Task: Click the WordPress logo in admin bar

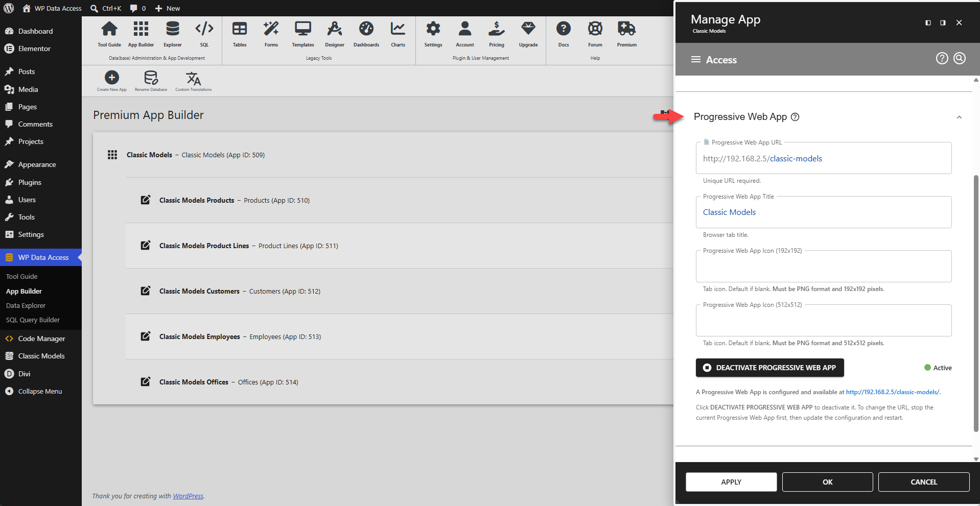Action: point(9,8)
